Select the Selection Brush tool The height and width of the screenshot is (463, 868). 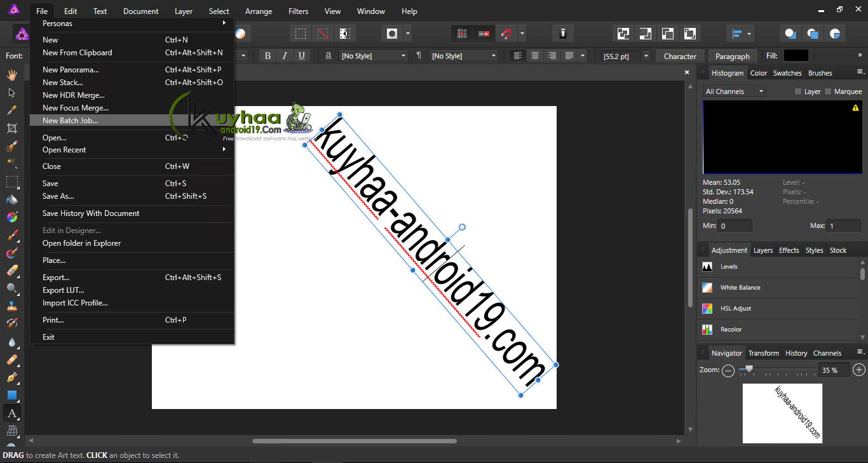(11, 146)
